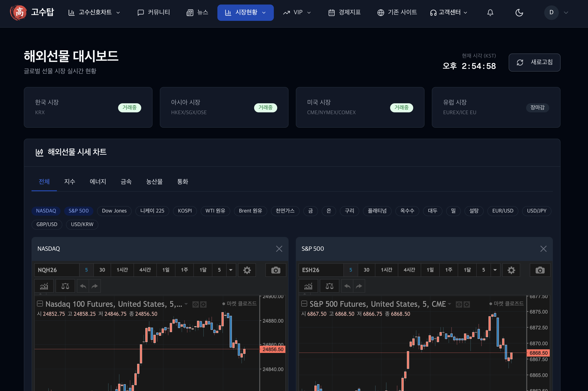The height and width of the screenshot is (391, 588).
Task: Toggle visibility eye on Nasdaq 100 Futures series
Action: (x=195, y=304)
